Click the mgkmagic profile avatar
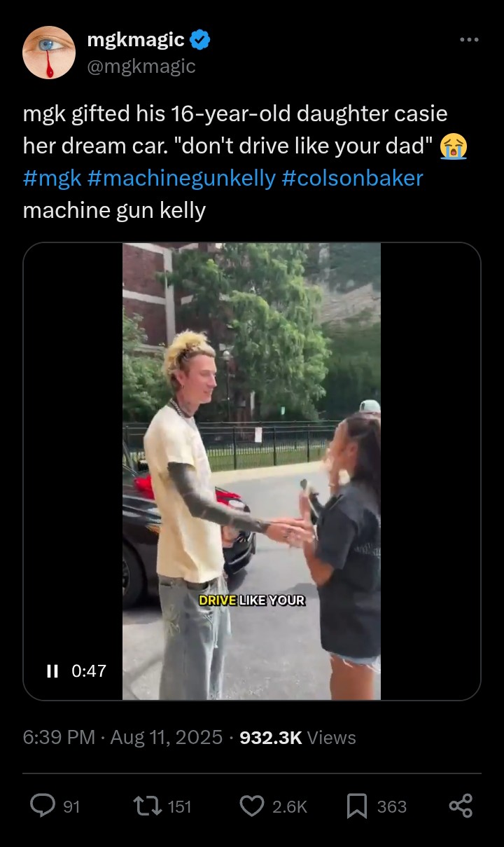Viewport: 504px width, 847px height. 49,53
